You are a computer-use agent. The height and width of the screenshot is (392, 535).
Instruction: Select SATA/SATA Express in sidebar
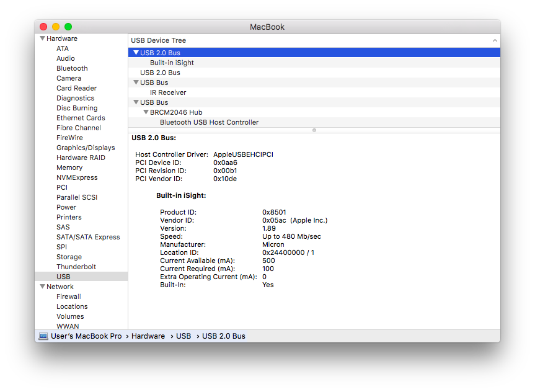point(88,237)
